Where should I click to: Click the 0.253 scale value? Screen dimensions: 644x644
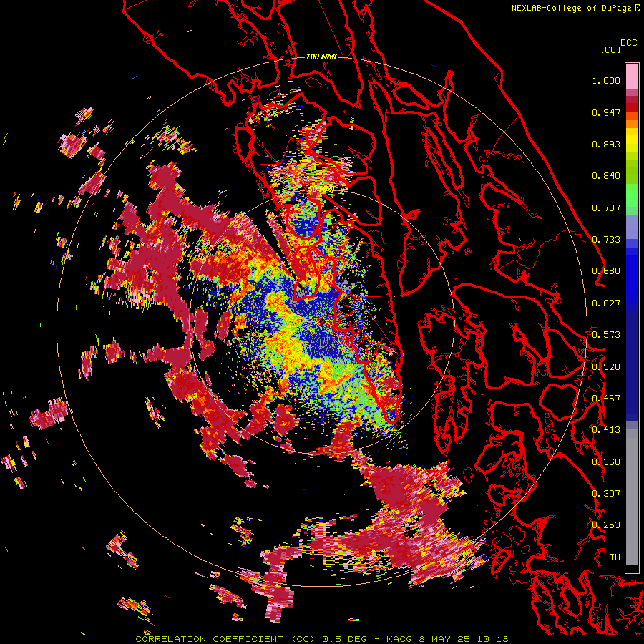tap(606, 525)
